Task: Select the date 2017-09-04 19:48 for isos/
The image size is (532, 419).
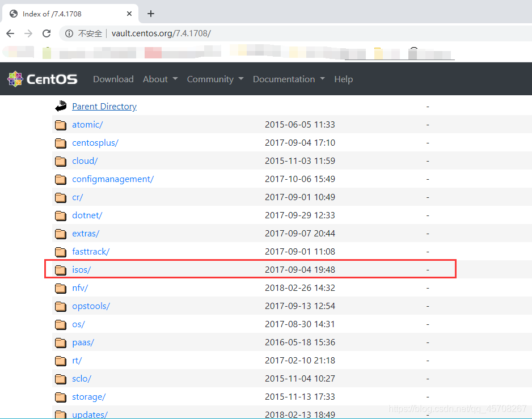Action: coord(300,270)
